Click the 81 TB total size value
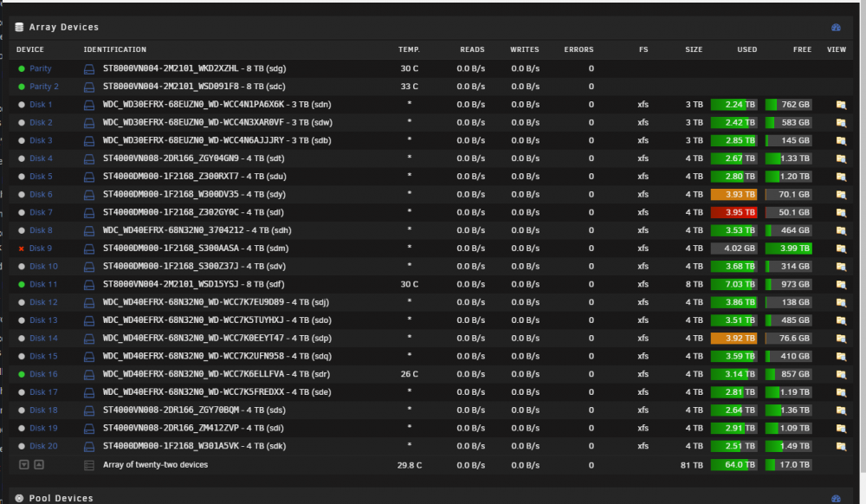This screenshot has height=504, width=866. pos(691,465)
